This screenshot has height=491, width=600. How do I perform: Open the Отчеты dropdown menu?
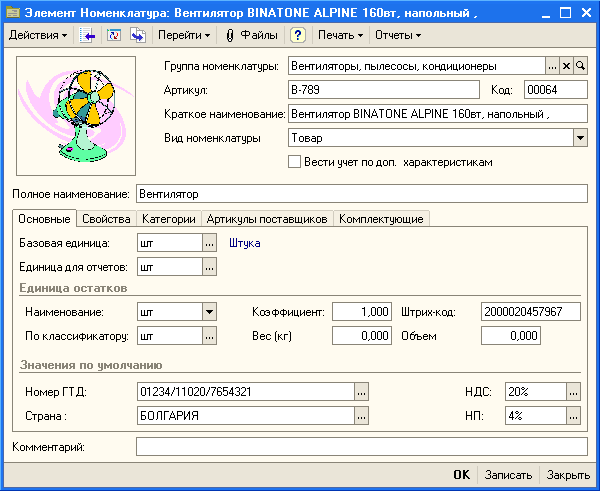point(398,35)
